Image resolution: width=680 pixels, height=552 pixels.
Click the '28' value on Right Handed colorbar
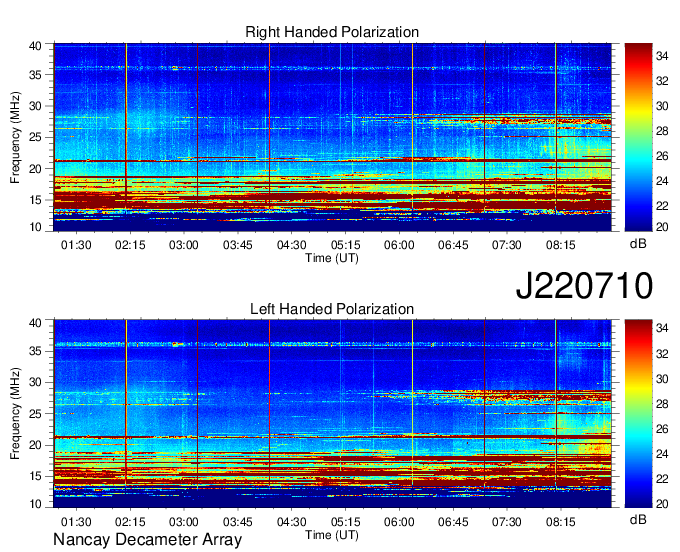coord(662,131)
